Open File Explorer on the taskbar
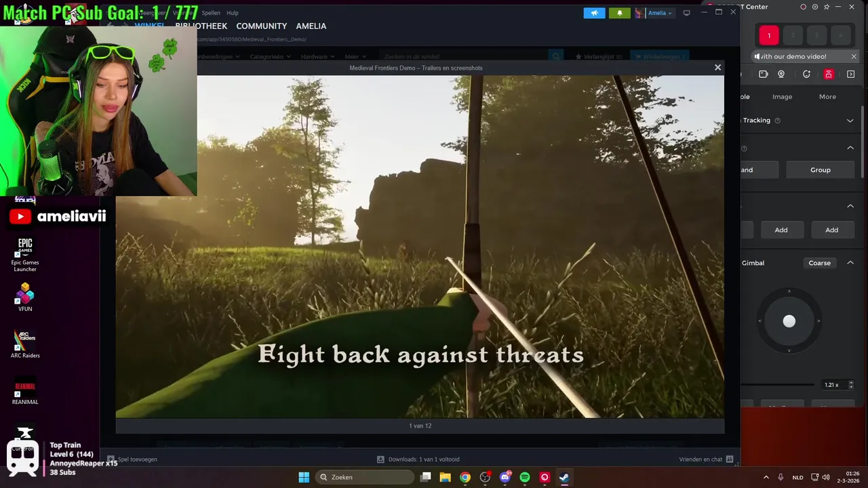The width and height of the screenshot is (868, 488). coord(445,477)
